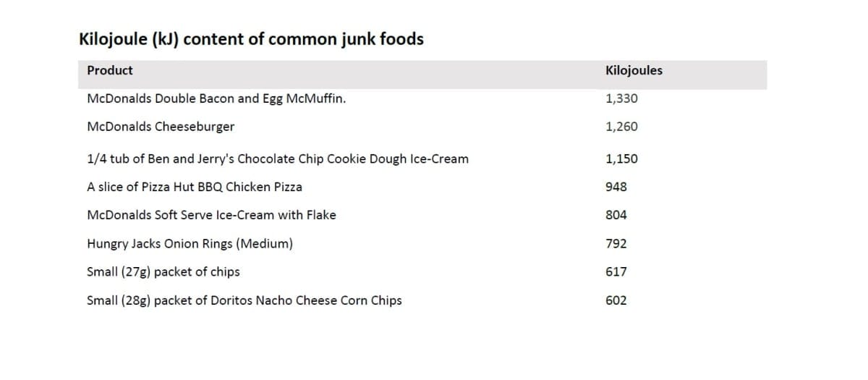Image resolution: width=868 pixels, height=380 pixels.
Task: Click the Small (27g) packet of chips entry
Action: pos(163,272)
